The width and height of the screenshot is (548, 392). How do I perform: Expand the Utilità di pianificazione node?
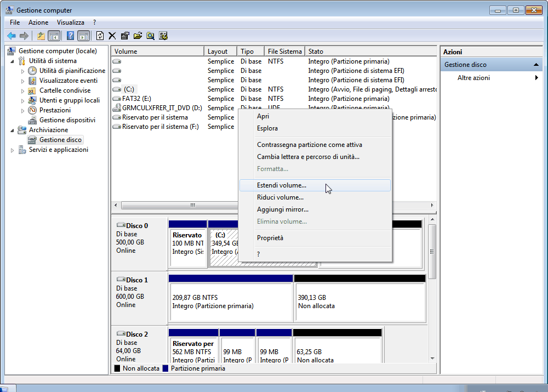tap(23, 71)
